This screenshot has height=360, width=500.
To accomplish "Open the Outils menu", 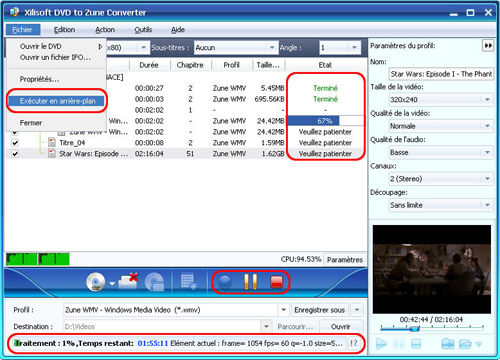I will pos(143,30).
